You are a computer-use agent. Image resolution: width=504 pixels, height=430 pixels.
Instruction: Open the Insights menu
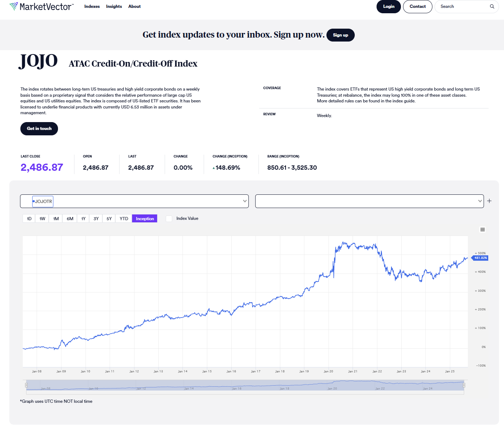point(114,6)
